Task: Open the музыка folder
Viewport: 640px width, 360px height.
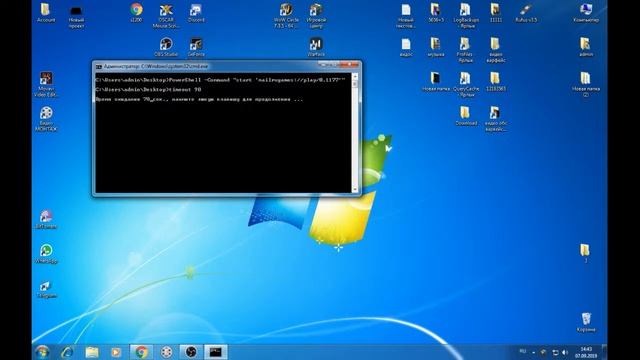Action: pos(436,47)
